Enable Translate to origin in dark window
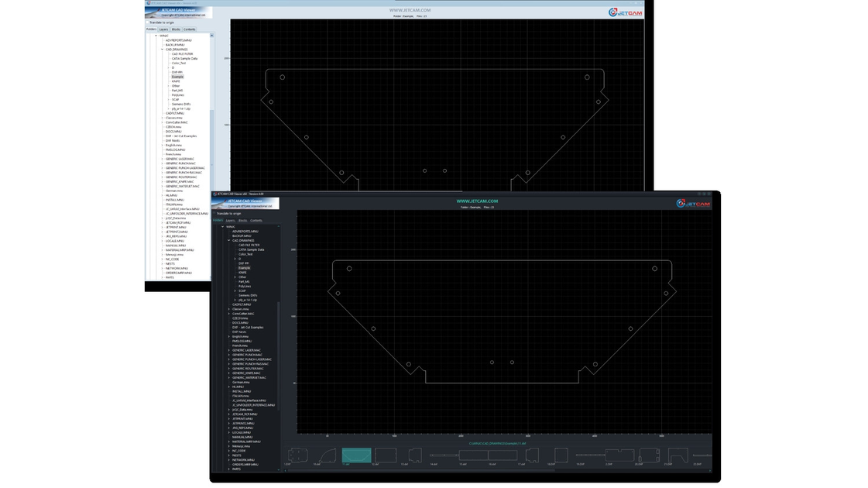This screenshot has width=868, height=488. tap(214, 213)
